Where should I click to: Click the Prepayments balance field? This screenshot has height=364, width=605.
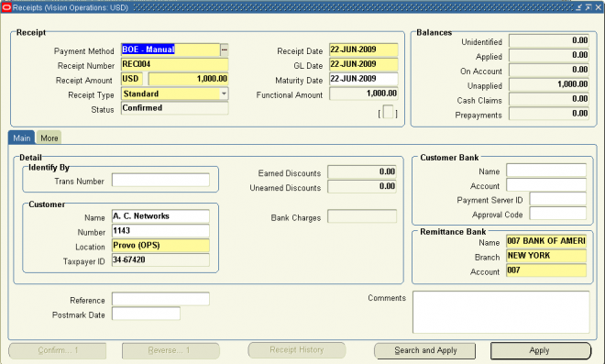click(x=549, y=114)
